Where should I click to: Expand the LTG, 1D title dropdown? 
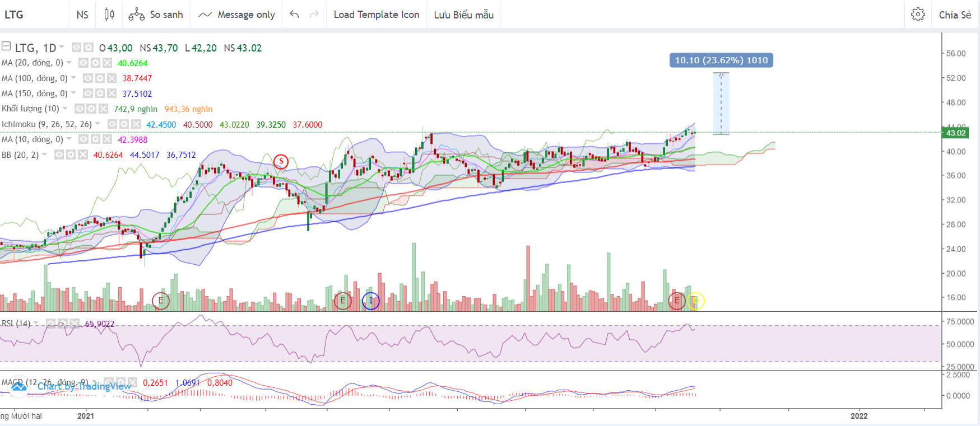pos(62,47)
